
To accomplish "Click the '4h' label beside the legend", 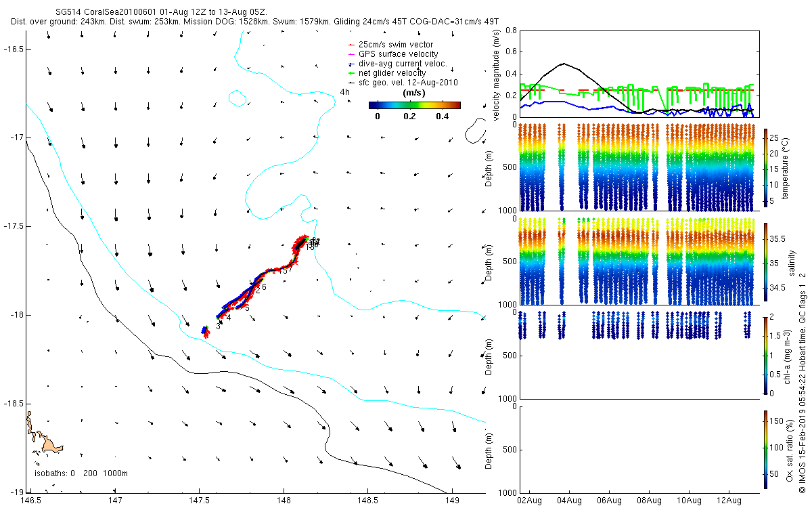I will click(x=344, y=92).
